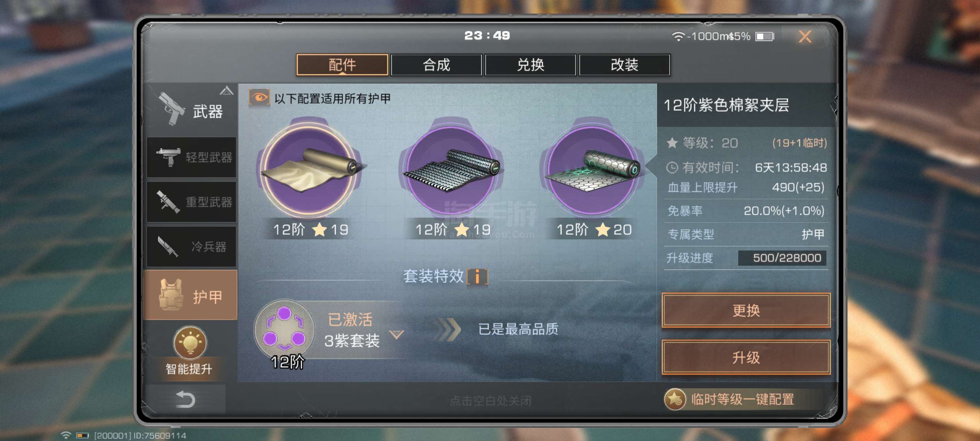Open the 套装特效 info icon
980x441 pixels.
[477, 276]
